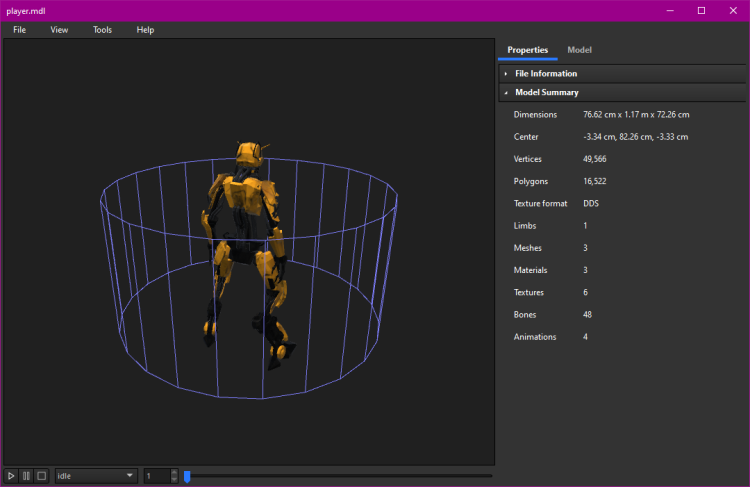This screenshot has height=487, width=750.
Task: Expand the File Information section
Action: pos(545,73)
